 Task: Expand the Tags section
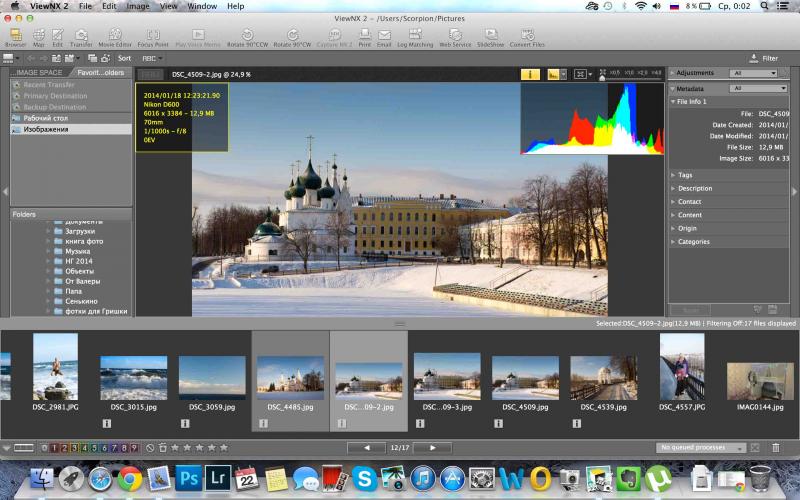pyautogui.click(x=673, y=175)
